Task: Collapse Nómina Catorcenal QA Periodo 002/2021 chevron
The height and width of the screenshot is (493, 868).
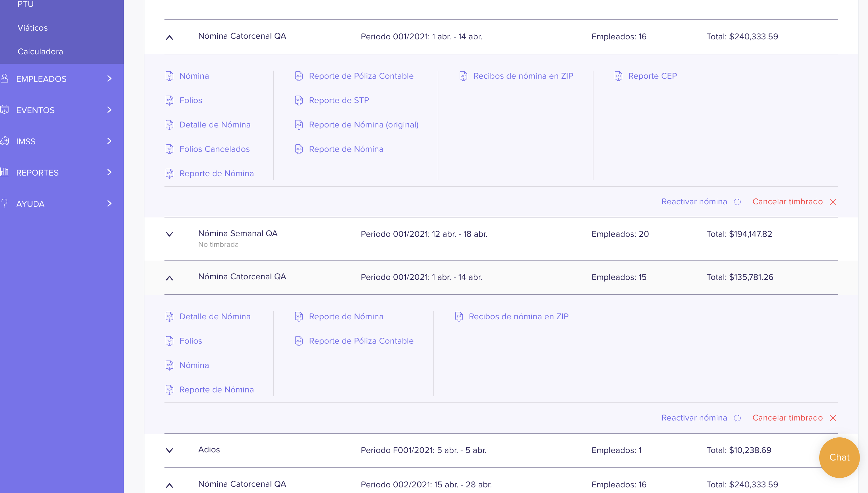Action: 169,486
